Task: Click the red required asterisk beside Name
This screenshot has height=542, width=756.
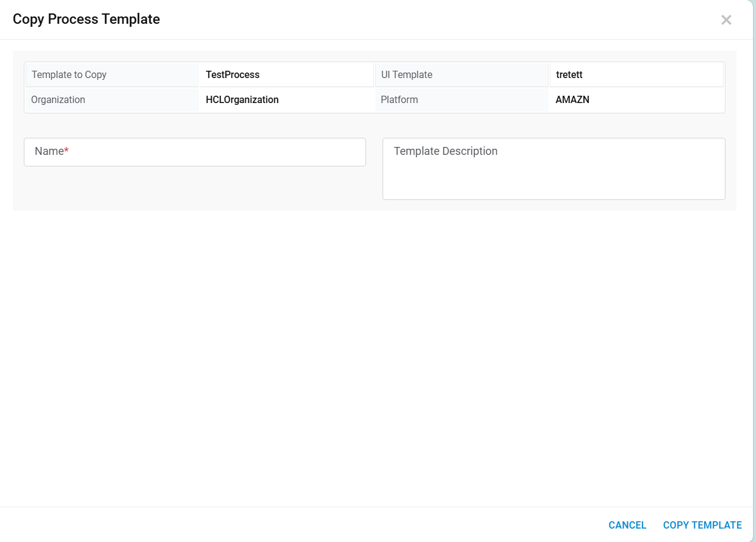Action: click(x=67, y=151)
